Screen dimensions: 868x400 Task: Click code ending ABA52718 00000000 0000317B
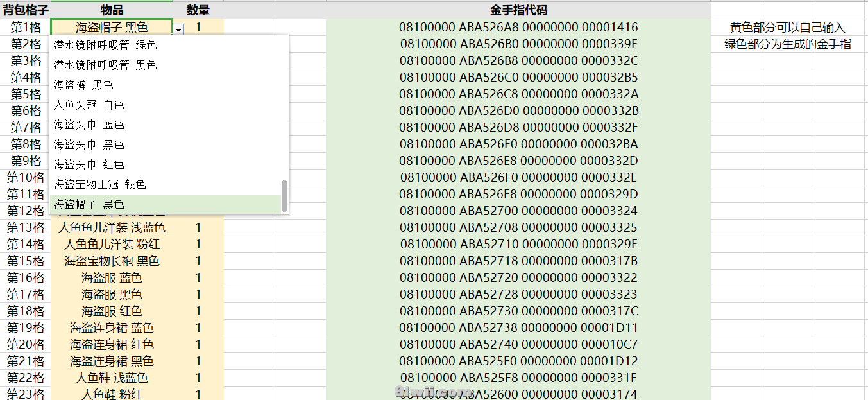(x=518, y=261)
